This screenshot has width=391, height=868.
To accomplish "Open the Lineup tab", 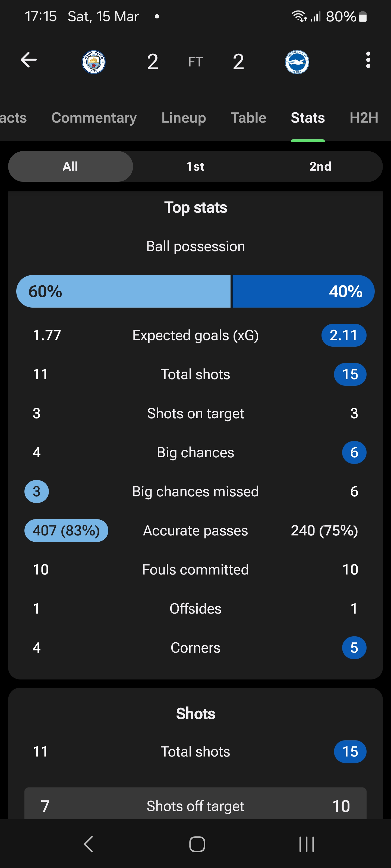I will pos(184,118).
